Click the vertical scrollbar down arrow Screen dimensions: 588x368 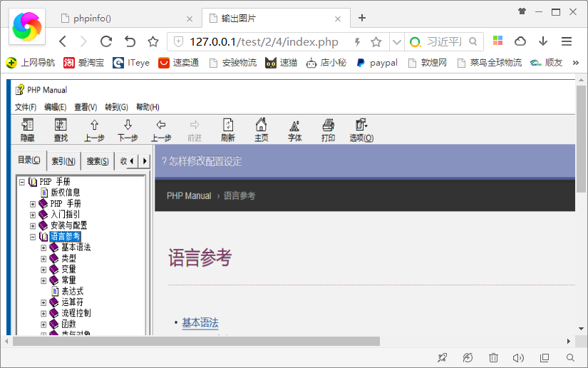click(x=581, y=329)
